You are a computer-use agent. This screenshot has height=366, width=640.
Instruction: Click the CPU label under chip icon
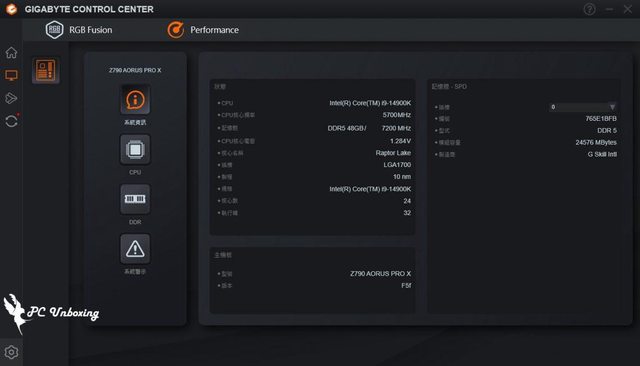[x=135, y=172]
